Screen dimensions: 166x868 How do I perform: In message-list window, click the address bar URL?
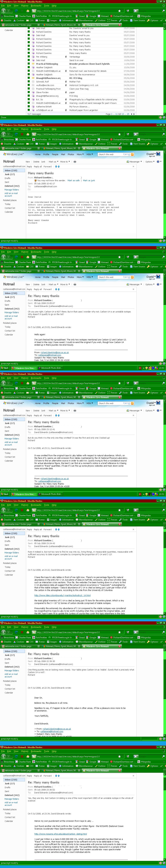tap(69, 11)
